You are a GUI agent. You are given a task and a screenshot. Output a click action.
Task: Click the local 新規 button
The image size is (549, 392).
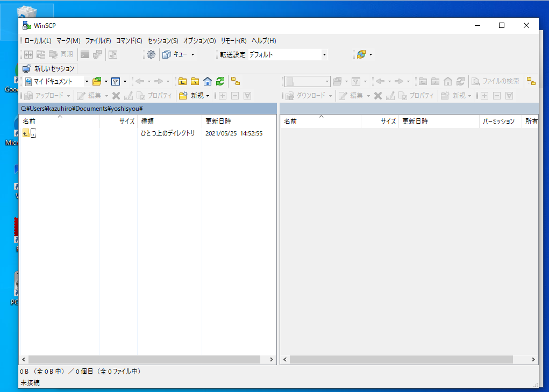[x=194, y=96]
